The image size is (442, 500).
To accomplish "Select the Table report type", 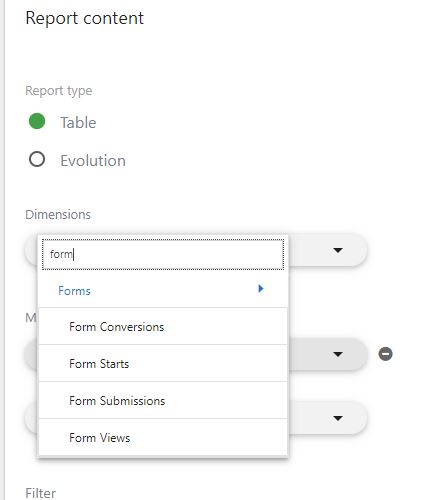I will click(37, 121).
